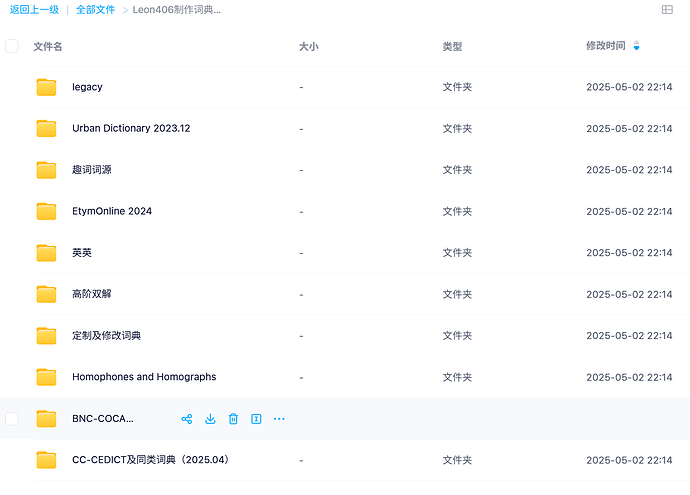
Task: Open the 高阶双解 folder name
Action: tap(92, 294)
